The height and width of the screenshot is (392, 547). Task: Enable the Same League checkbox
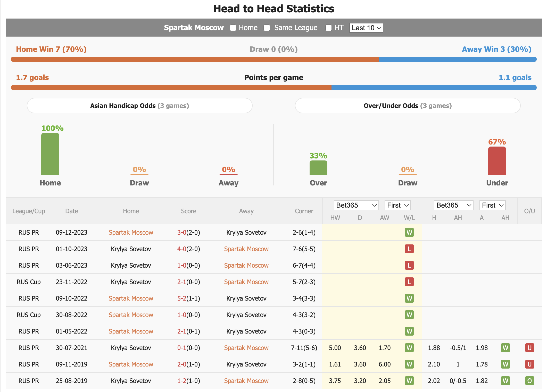coord(267,28)
